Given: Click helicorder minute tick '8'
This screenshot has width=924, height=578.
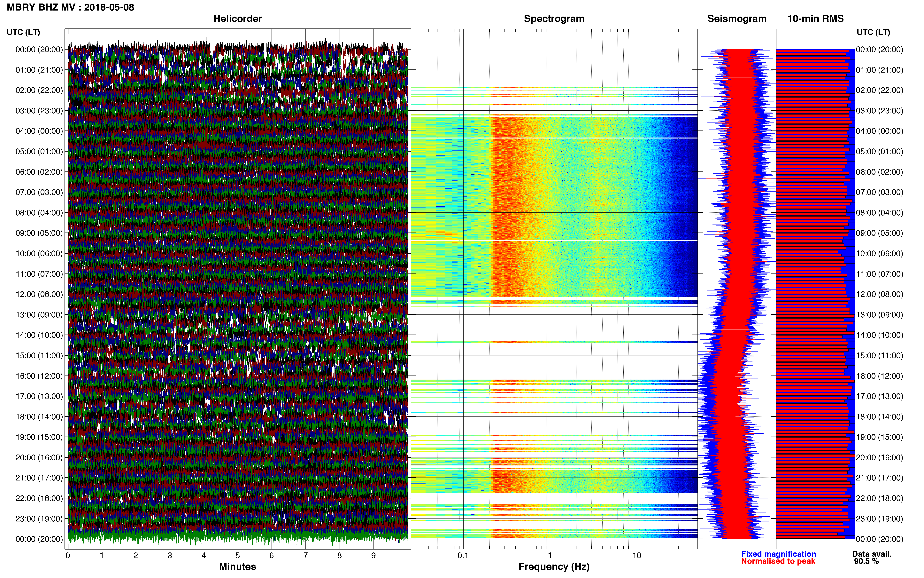Looking at the screenshot, I should coord(340,555).
